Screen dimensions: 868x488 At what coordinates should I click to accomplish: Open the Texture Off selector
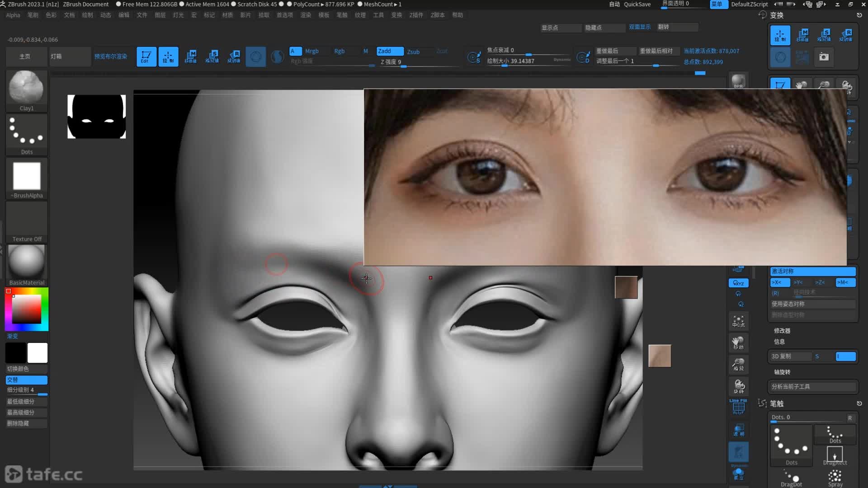point(27,222)
